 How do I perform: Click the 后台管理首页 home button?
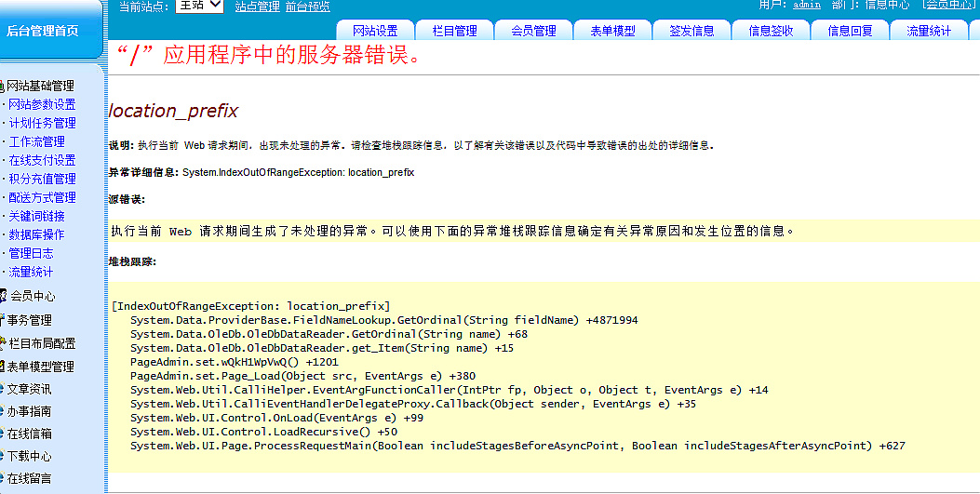click(43, 31)
